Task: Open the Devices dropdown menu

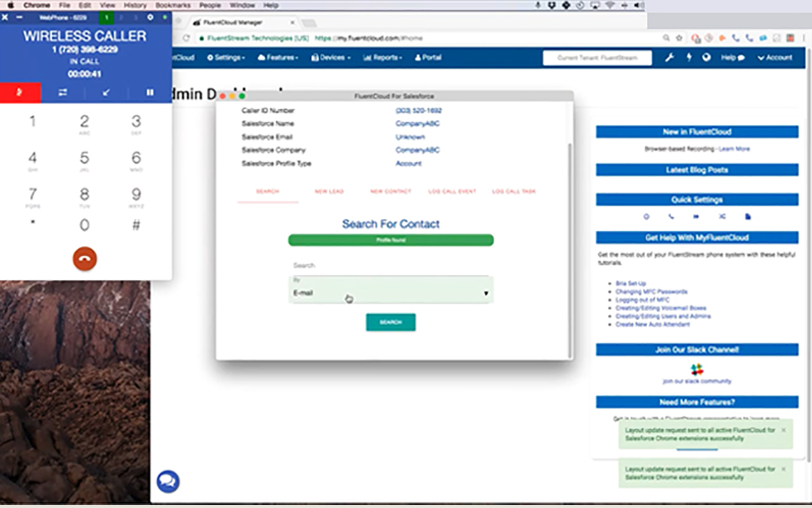Action: 331,57
